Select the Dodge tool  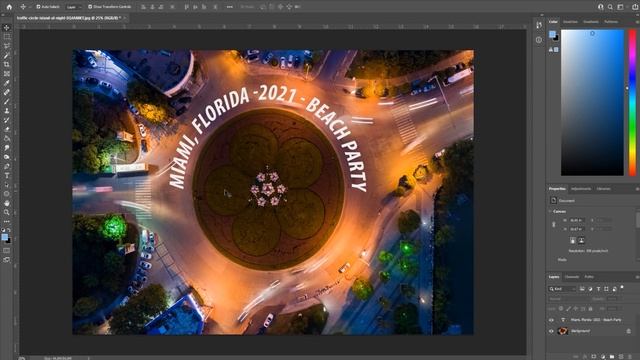coord(7,157)
